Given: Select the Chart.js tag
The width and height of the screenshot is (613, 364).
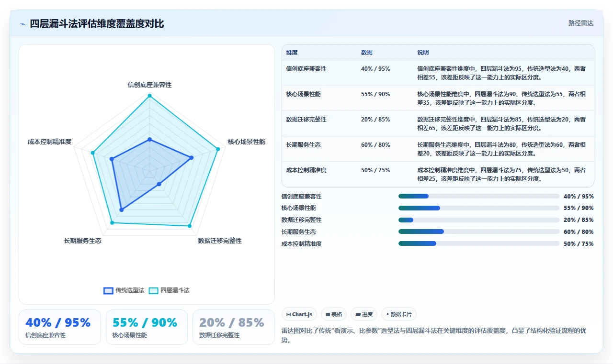Looking at the screenshot, I should pyautogui.click(x=299, y=314).
